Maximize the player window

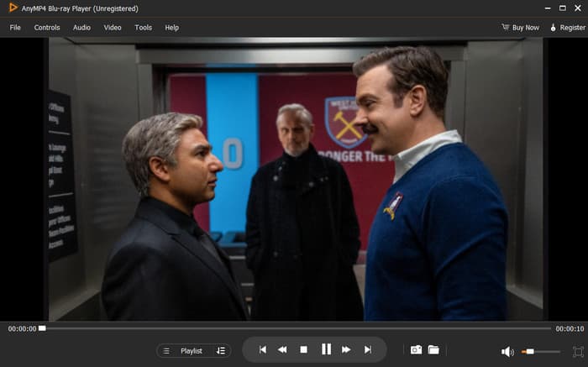point(563,8)
